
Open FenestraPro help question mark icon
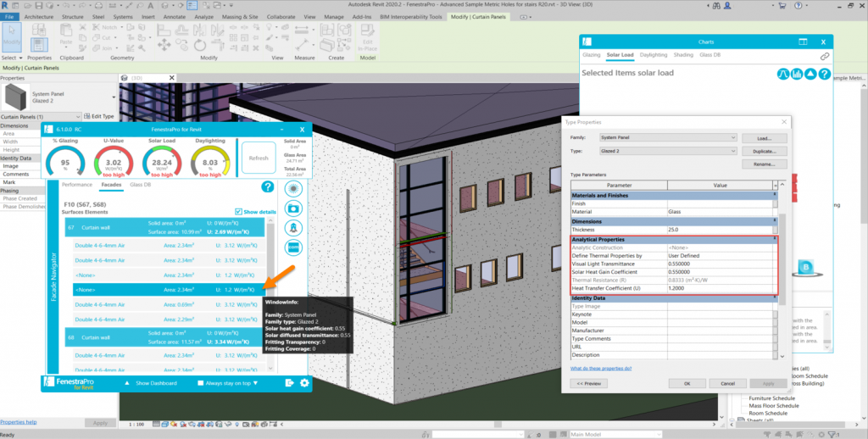[267, 187]
